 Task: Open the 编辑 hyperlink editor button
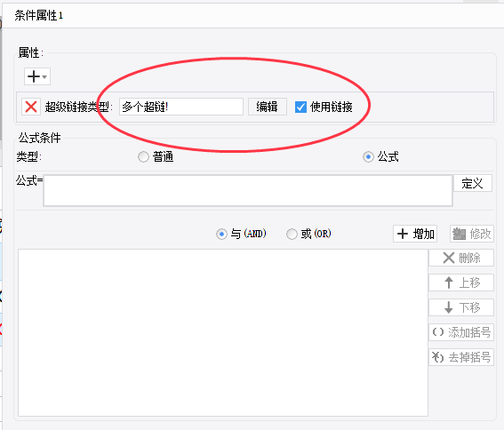coord(267,107)
